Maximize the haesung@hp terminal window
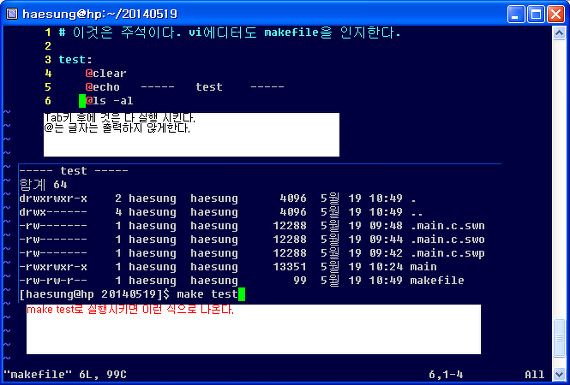 tap(536, 14)
